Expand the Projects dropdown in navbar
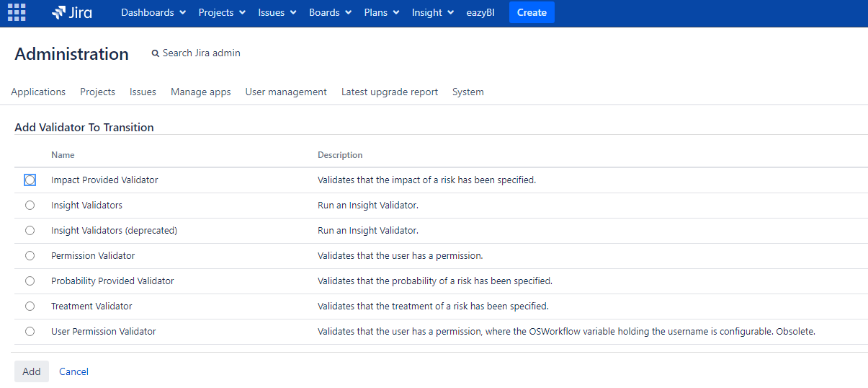Viewport: 868px width, 388px height. pyautogui.click(x=222, y=12)
